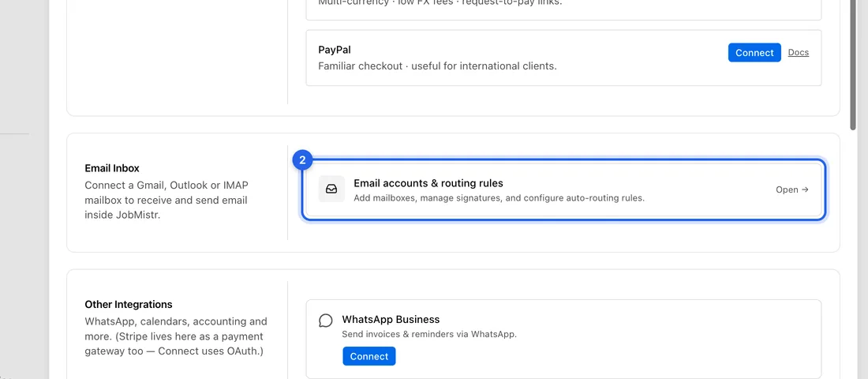
Task: Connect WhatsApp Business integration
Action: tap(369, 356)
